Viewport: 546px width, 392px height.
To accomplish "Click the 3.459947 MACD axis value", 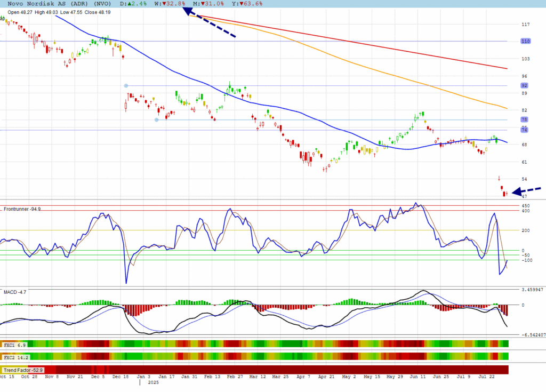I will coord(533,290).
